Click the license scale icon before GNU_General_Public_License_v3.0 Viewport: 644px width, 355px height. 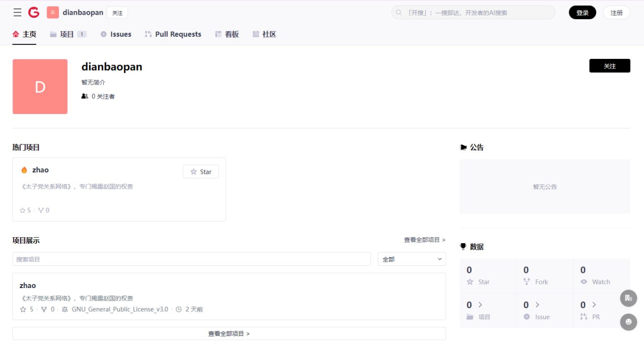pyautogui.click(x=64, y=309)
